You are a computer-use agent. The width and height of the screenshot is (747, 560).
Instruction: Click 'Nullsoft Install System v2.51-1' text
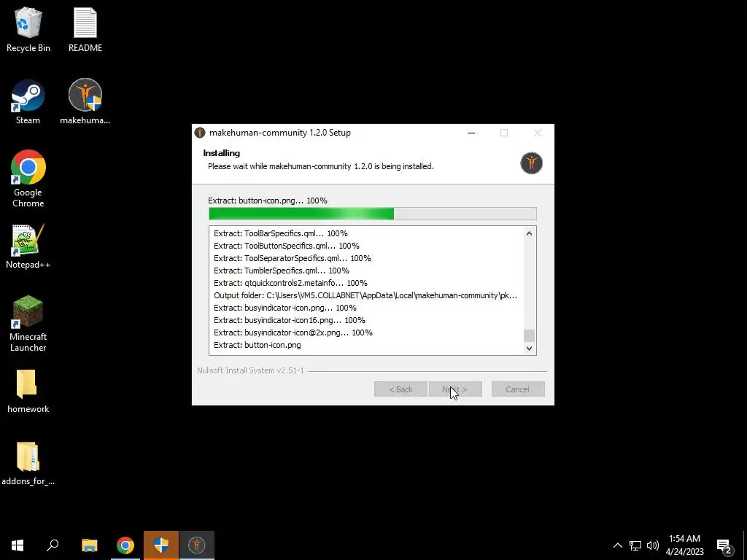251,370
